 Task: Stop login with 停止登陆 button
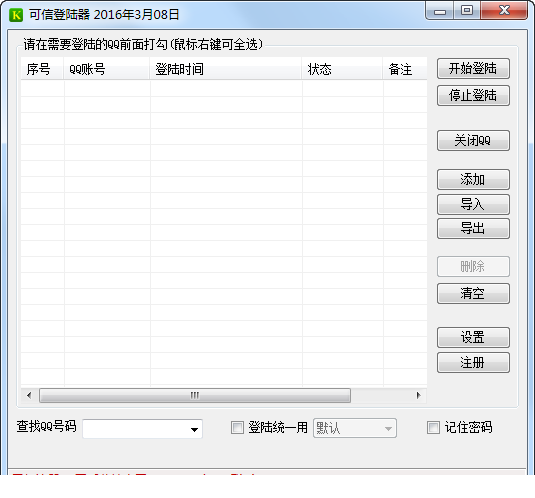tap(473, 96)
